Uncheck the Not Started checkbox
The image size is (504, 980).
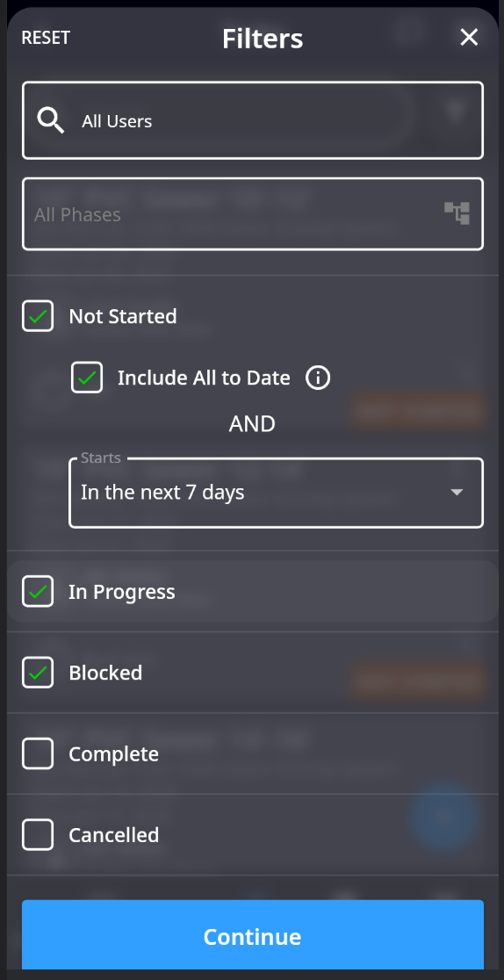[38, 316]
